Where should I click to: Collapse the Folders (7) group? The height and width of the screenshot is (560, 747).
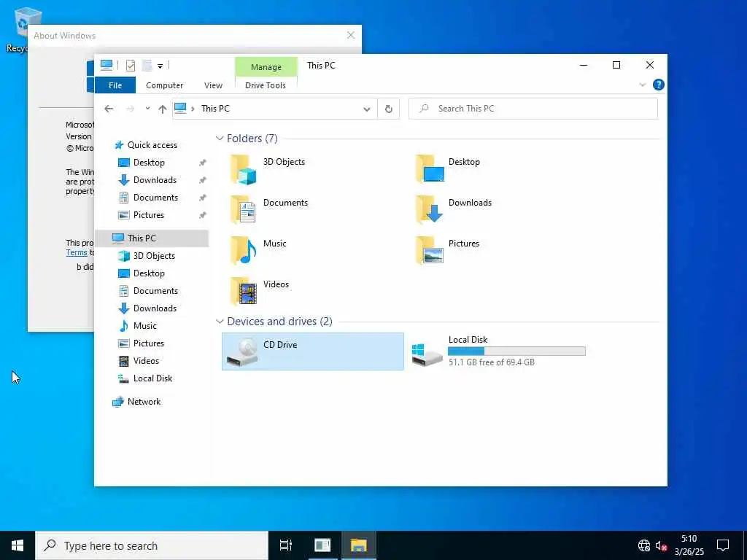[220, 138]
